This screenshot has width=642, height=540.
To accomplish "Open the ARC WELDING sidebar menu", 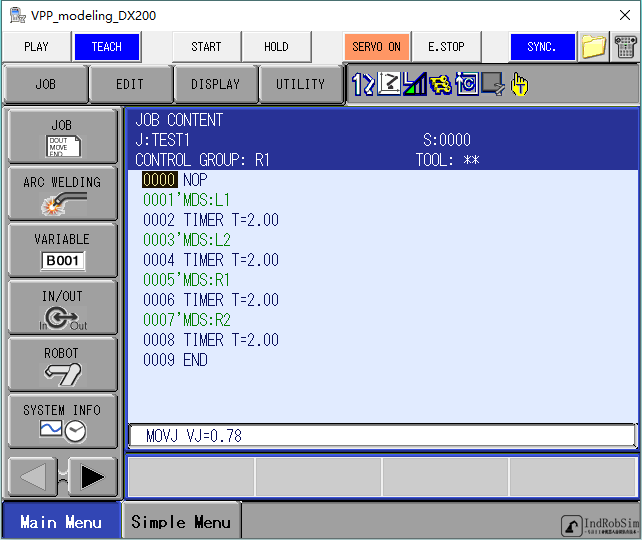I will coord(62,193).
